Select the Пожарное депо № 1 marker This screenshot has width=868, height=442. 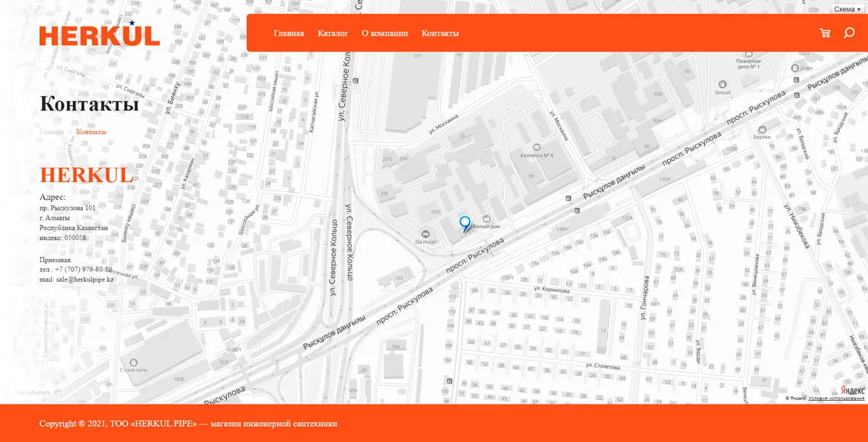[x=748, y=54]
